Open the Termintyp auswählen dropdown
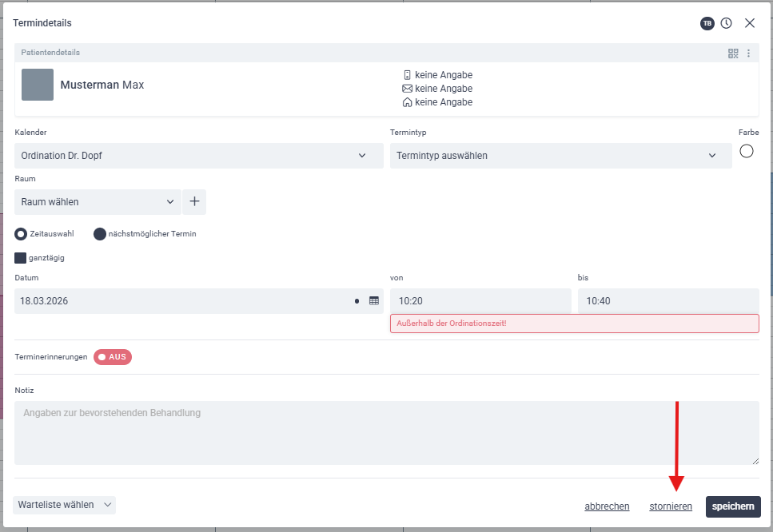Image resolution: width=773 pixels, height=532 pixels. click(x=560, y=156)
